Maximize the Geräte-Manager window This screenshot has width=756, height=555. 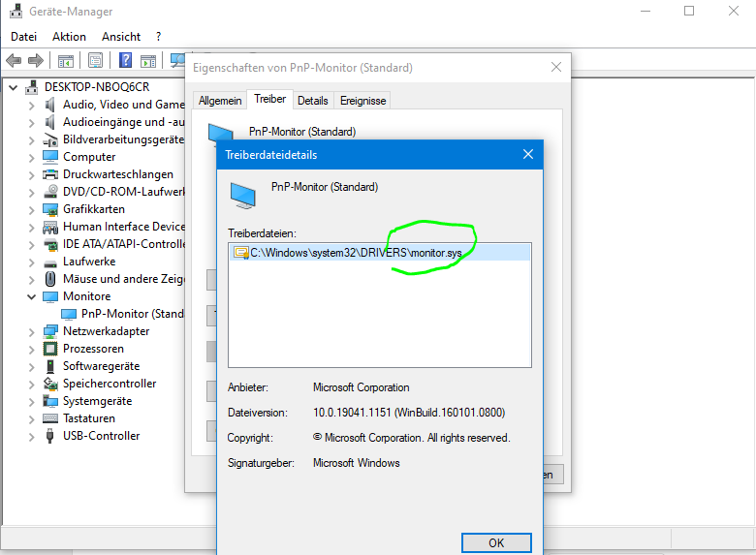689,11
